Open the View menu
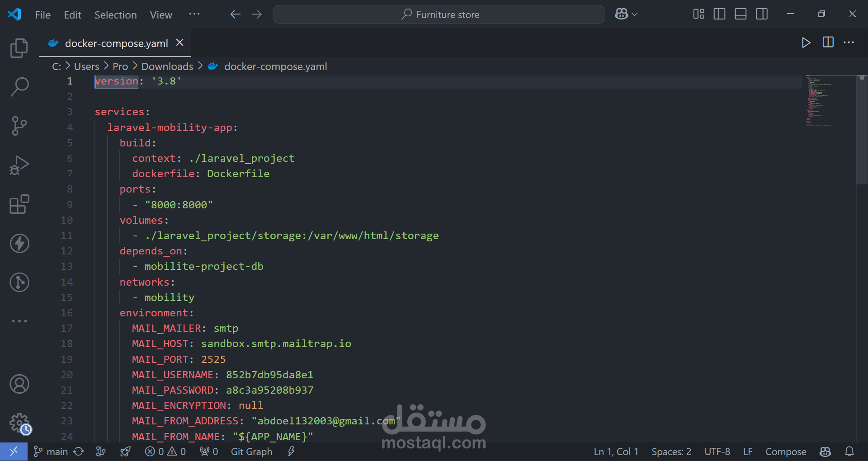868x461 pixels. pyautogui.click(x=161, y=15)
